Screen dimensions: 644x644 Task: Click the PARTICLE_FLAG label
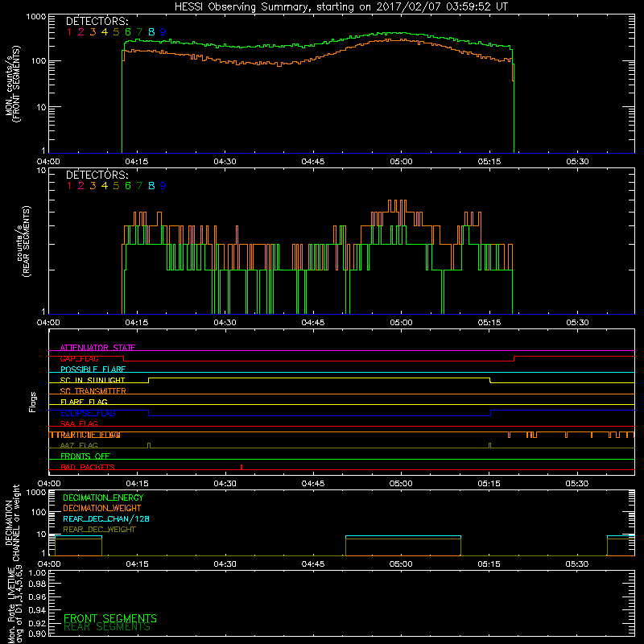(89, 435)
